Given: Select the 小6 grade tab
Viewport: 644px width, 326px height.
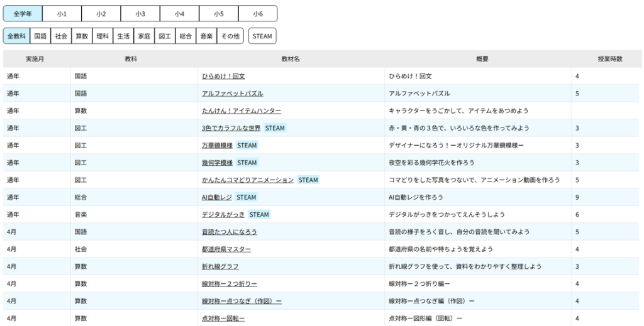Looking at the screenshot, I should coord(258,14).
